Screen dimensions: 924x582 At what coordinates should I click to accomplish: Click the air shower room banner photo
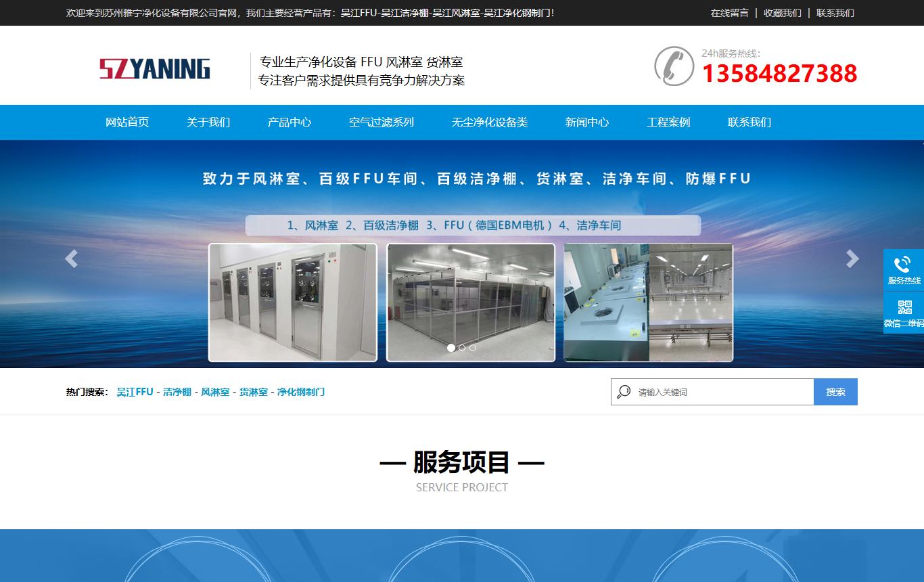click(293, 303)
